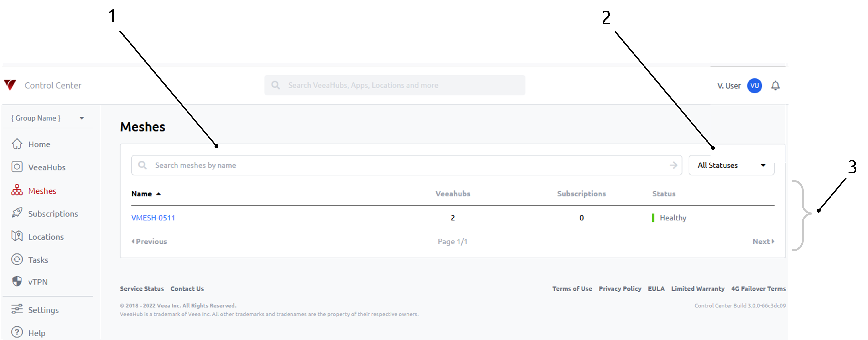Screen dimensions: 868x340
Task: Open Limited Warranty link
Action: pos(697,288)
